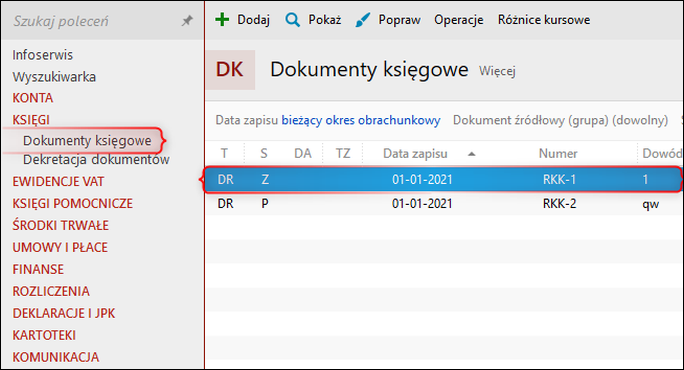Screen dimensions: 684x370
Task: Click the DK module badge
Action: (x=230, y=70)
